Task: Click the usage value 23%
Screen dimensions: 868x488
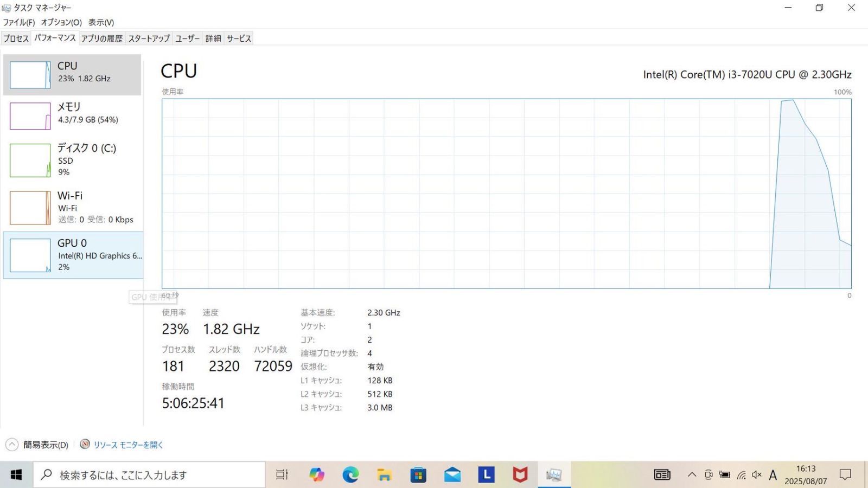Action: tap(175, 329)
